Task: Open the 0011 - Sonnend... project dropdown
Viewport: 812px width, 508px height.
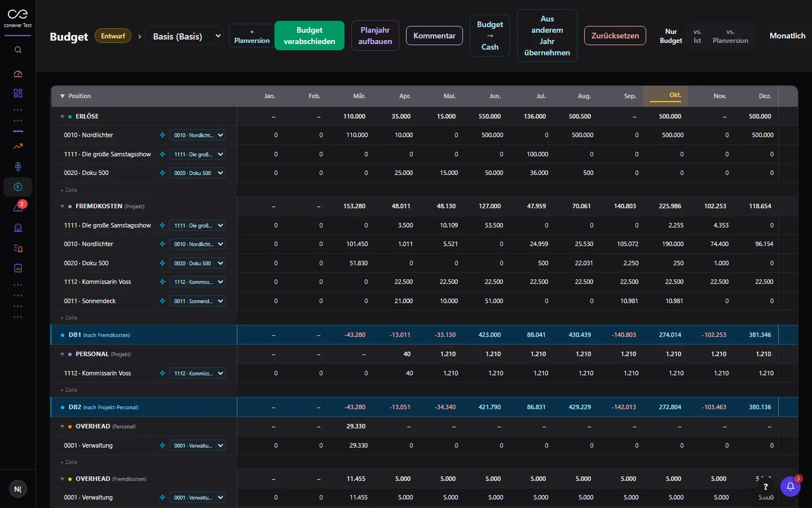Action: (x=197, y=301)
